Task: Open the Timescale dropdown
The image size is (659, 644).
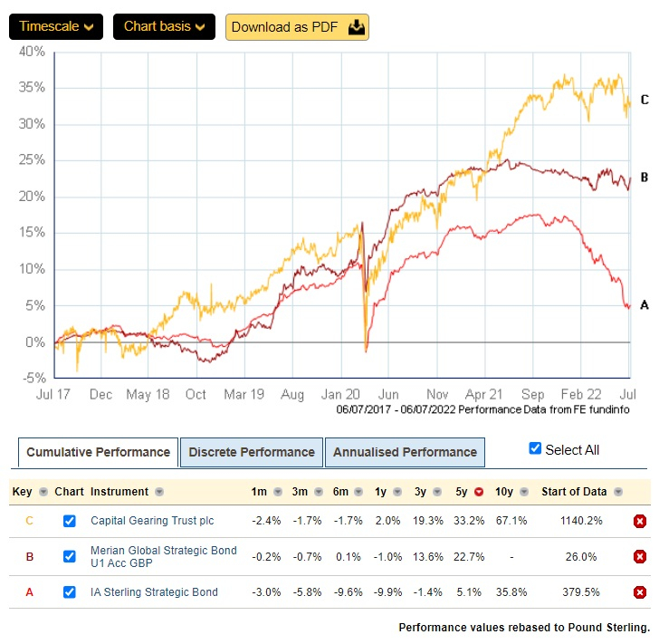Action: (56, 27)
